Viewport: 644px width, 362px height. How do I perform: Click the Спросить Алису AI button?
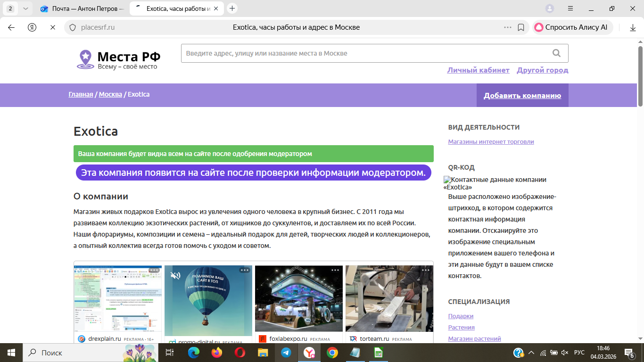coord(572,27)
